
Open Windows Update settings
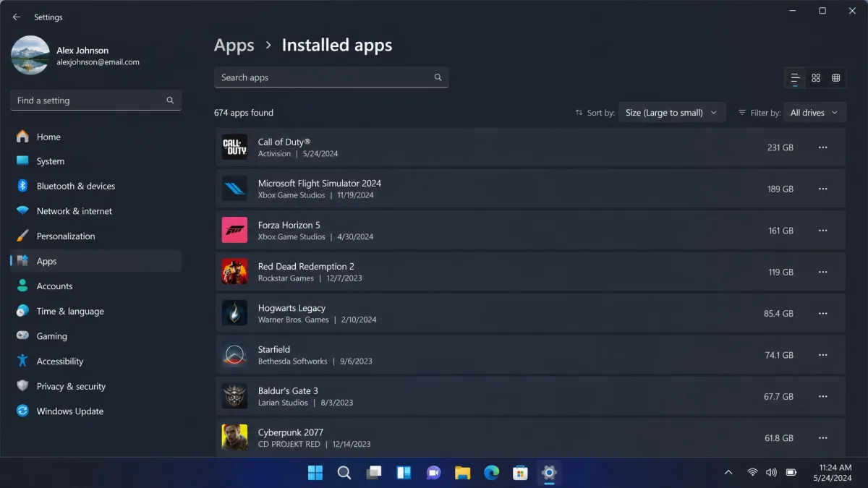point(95,411)
